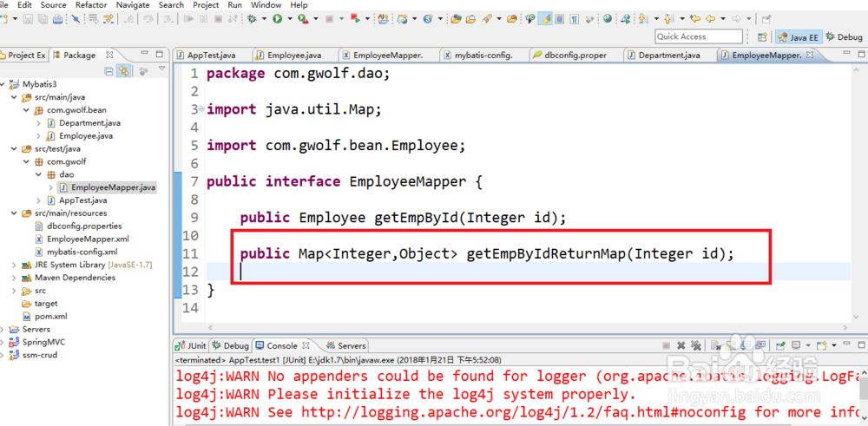This screenshot has width=868, height=426.
Task: Click the Open Type icon
Action: (x=457, y=19)
